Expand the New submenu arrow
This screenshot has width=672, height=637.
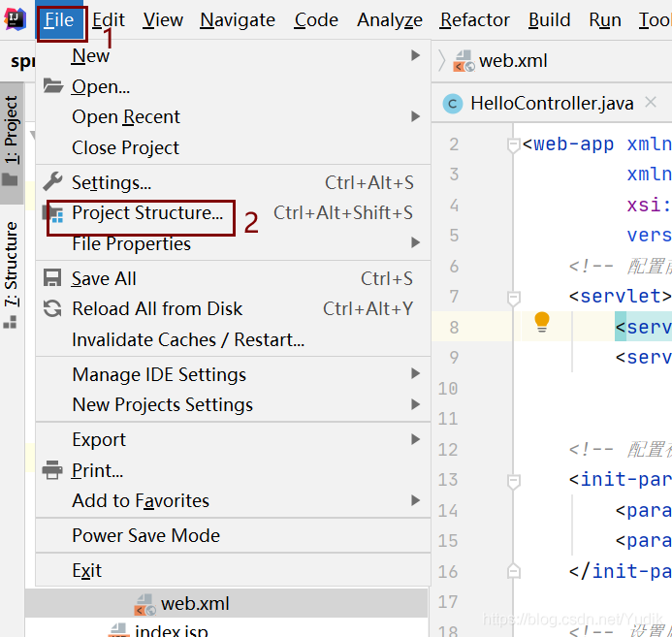click(416, 56)
